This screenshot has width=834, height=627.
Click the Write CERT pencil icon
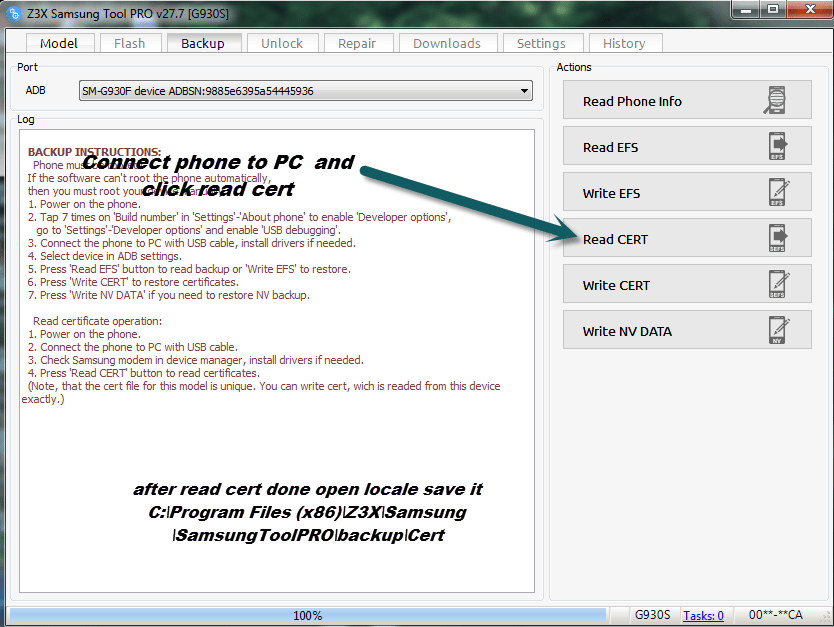(779, 284)
